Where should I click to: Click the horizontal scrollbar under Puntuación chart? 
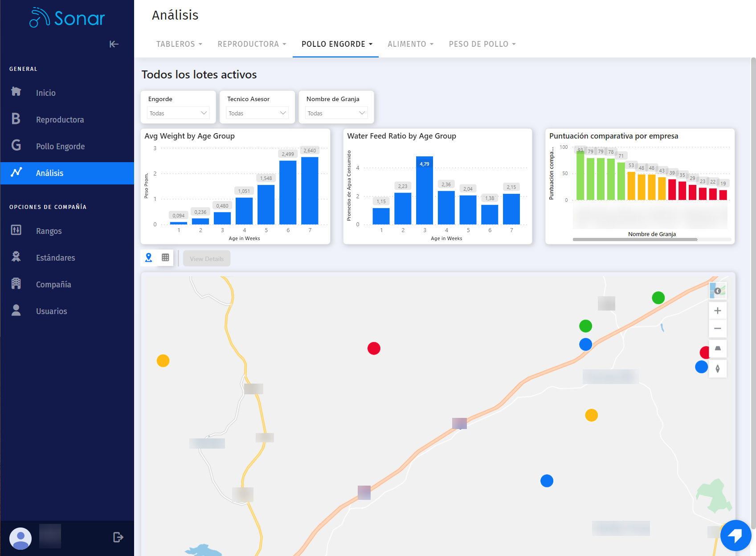click(x=635, y=239)
